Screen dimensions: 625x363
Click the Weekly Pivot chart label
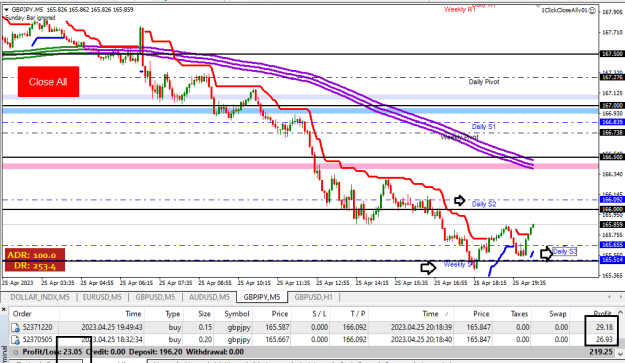tap(460, 137)
